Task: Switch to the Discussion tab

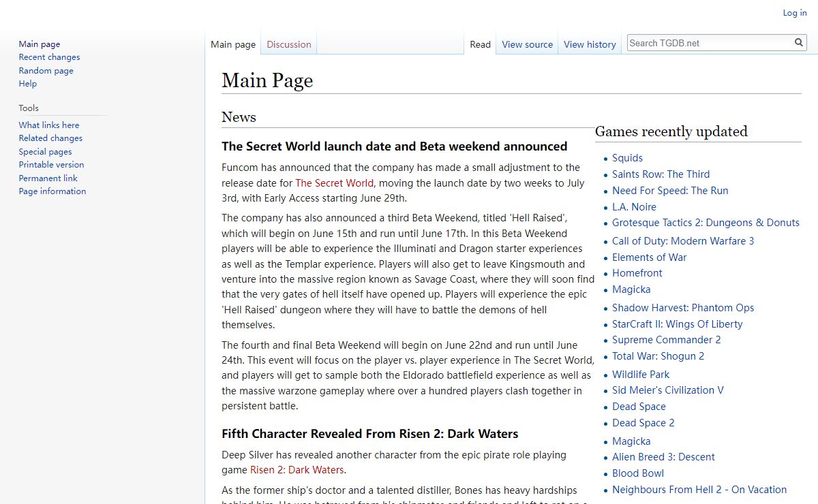Action: click(289, 44)
